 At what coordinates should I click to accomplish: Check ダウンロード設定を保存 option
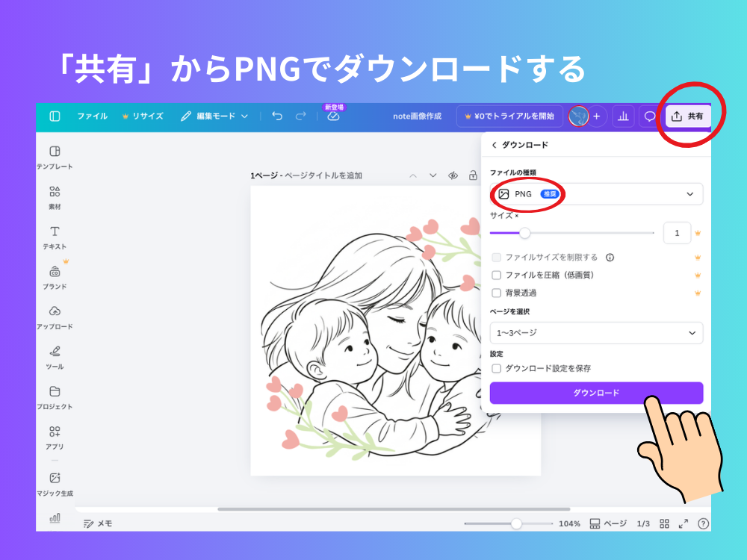[497, 368]
